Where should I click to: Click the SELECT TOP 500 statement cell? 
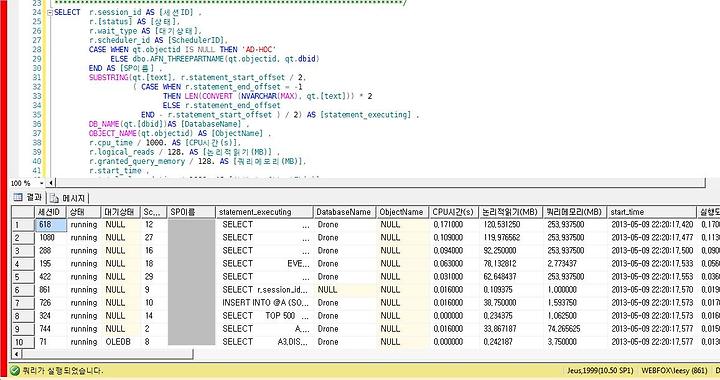point(265,316)
